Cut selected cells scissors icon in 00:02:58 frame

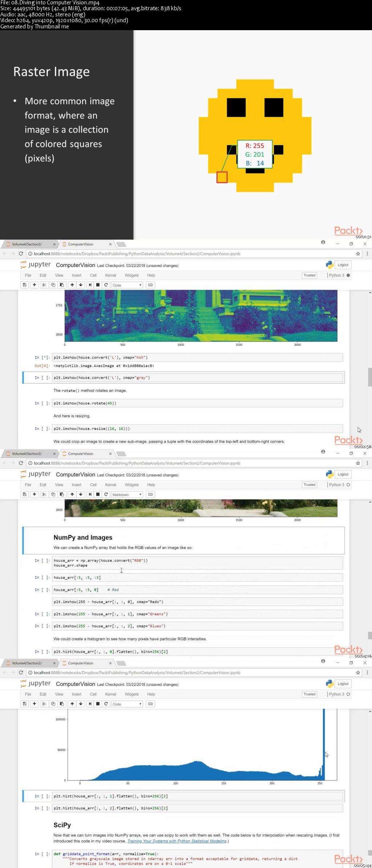click(x=44, y=285)
